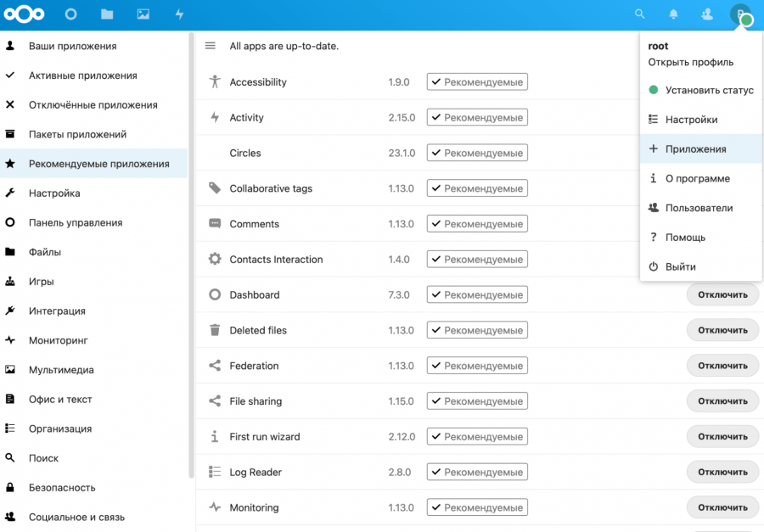
Task: Click 'Отключить' for Log Reader
Action: point(722,472)
